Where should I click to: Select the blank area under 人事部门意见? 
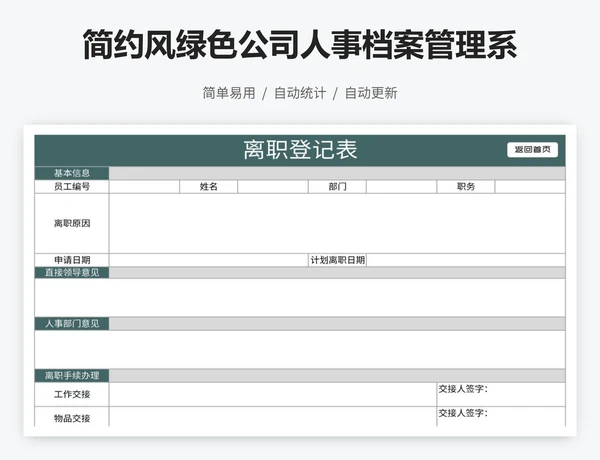coord(300,349)
